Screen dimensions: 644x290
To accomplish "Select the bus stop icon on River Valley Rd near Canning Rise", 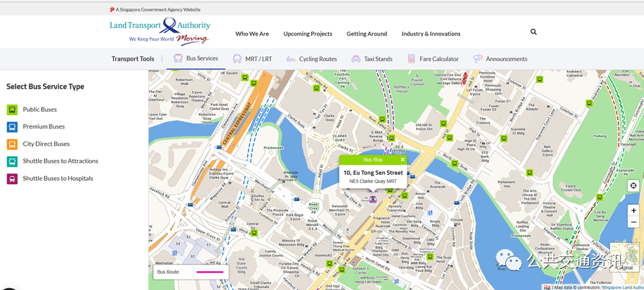I will pos(316,88).
